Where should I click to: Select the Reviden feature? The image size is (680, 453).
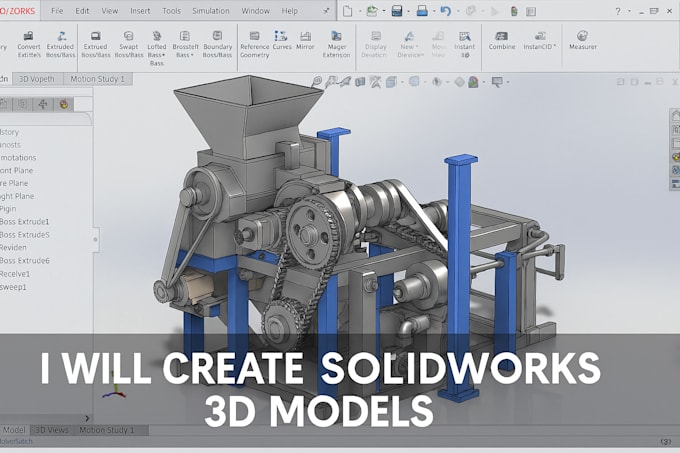[x=13, y=248]
